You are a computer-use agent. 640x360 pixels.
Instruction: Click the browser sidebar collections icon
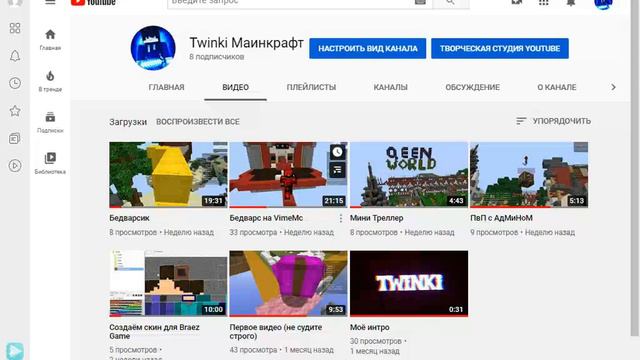(x=15, y=138)
